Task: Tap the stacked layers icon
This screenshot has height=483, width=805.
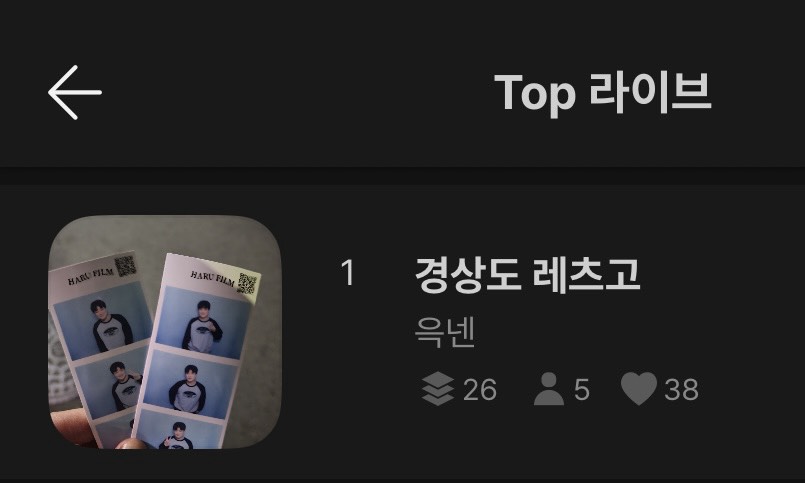Action: point(438,389)
